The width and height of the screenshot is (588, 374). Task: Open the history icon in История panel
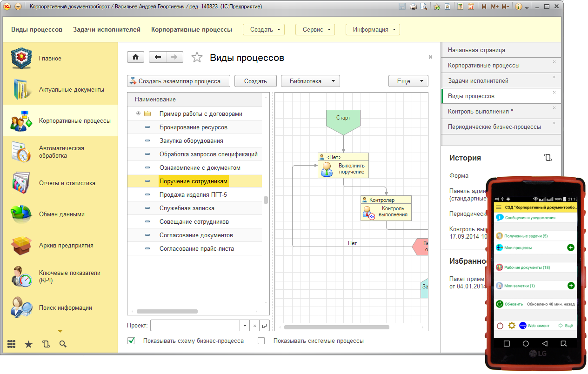[x=548, y=158]
